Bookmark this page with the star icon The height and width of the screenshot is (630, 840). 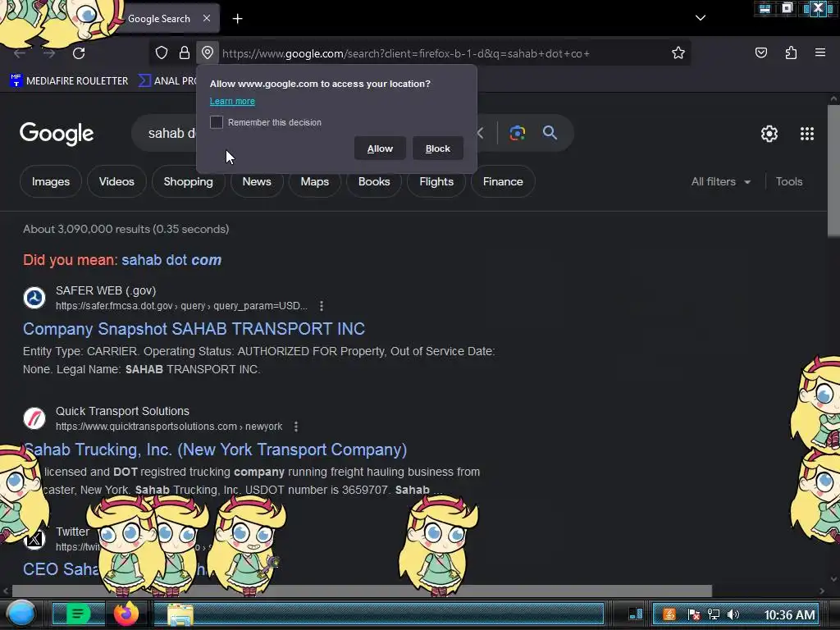coord(678,52)
